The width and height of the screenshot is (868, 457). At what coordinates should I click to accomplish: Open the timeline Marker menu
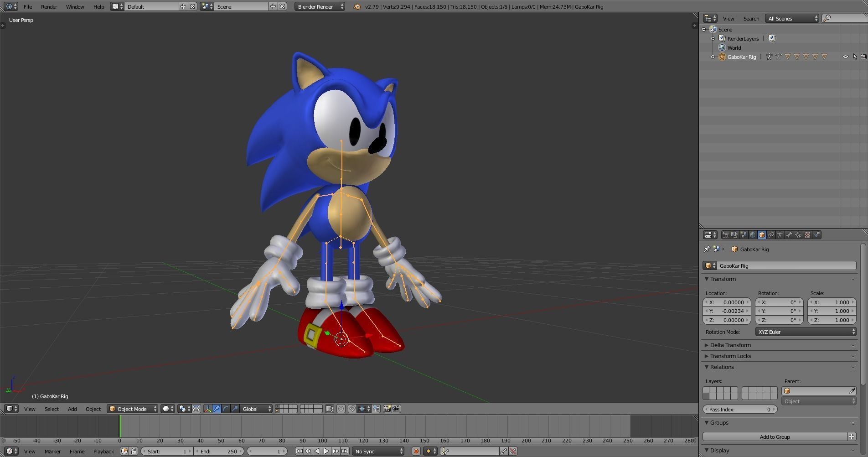[52, 451]
